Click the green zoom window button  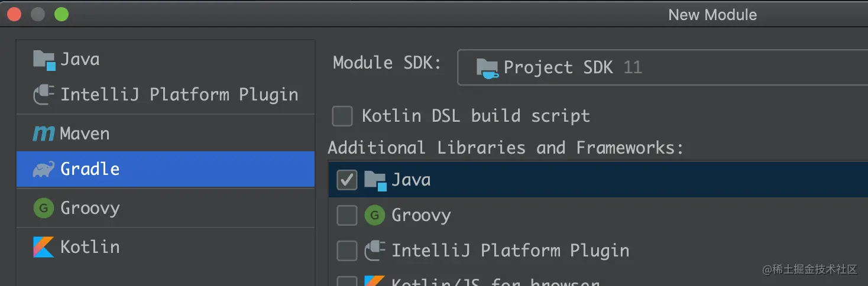(x=61, y=15)
